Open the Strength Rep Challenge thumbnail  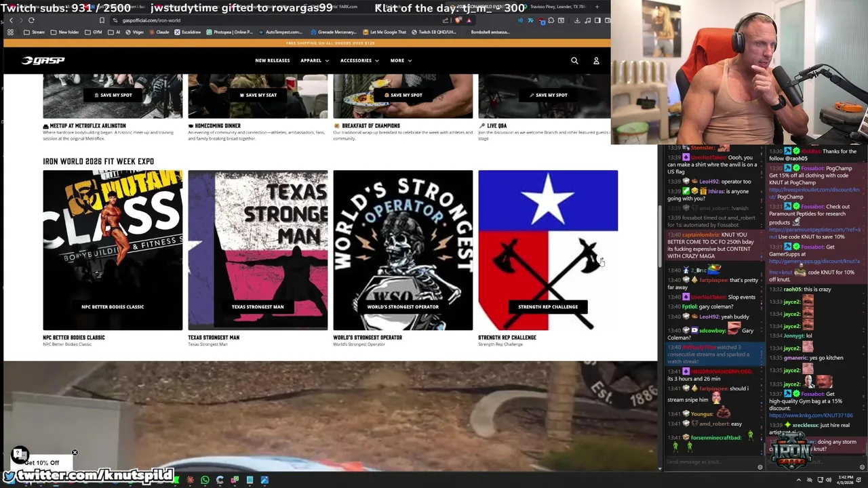548,250
